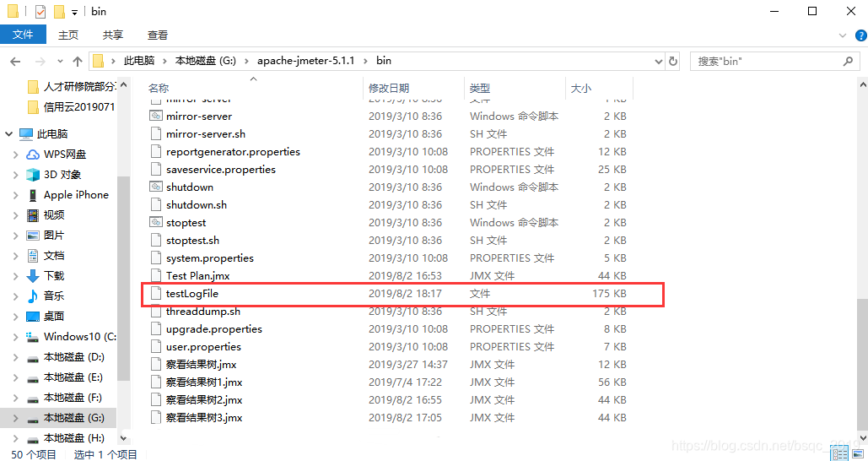The height and width of the screenshot is (461, 868).
Task: Click 本地磁盘 (G:) breadcrumb segment
Action: pos(205,61)
